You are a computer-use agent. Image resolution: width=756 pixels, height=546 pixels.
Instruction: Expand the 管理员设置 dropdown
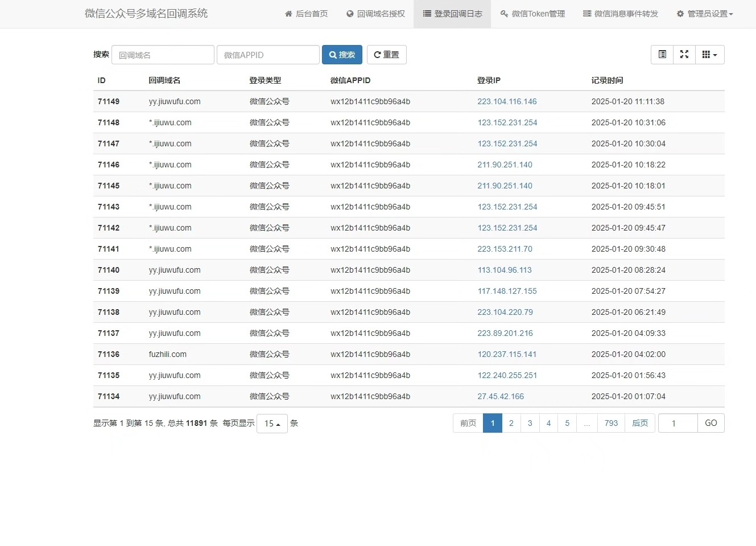click(x=705, y=14)
